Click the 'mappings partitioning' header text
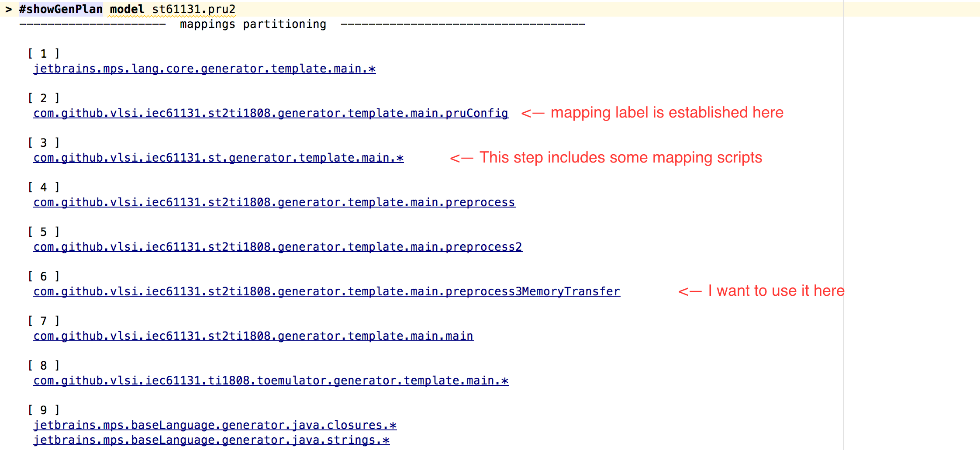 coord(253,24)
